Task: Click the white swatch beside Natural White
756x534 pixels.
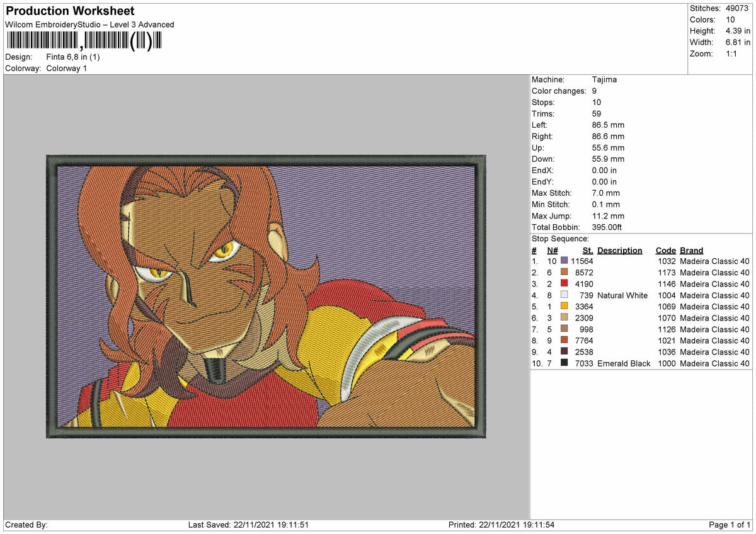Action: (564, 295)
